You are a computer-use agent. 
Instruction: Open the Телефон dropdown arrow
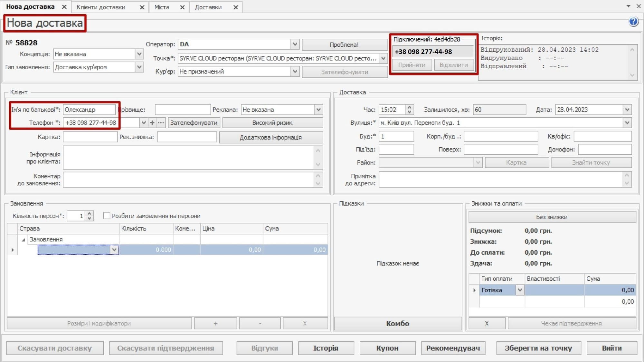pos(144,122)
